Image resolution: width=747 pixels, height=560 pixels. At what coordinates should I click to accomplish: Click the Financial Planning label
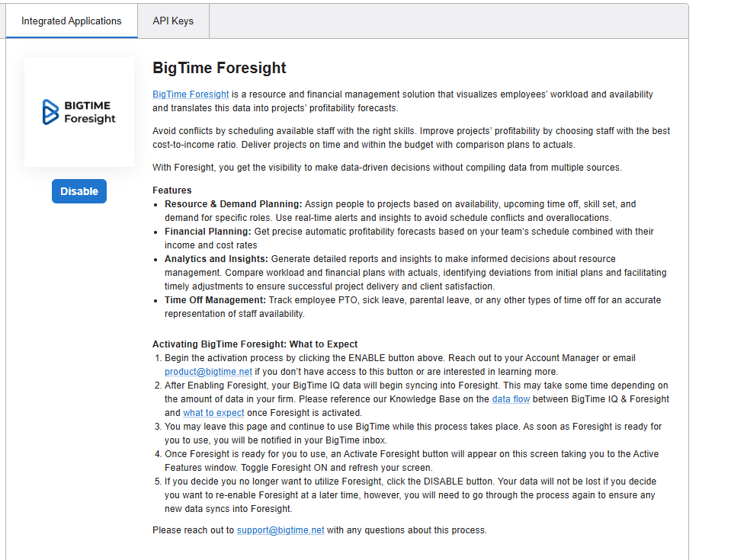[207, 232]
